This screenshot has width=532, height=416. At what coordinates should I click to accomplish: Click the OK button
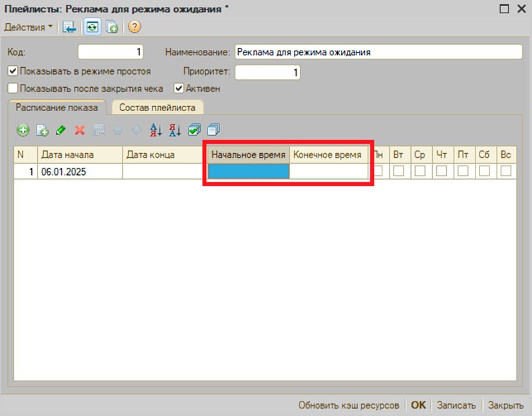[x=418, y=405]
